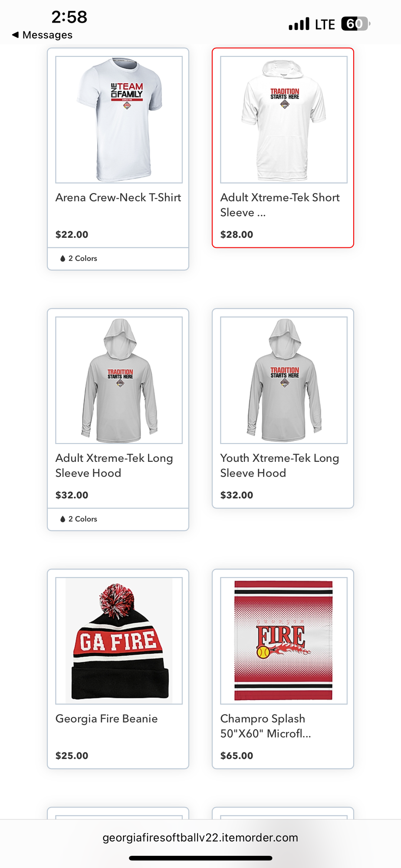Select the Champro Splash 50"X60" Microfl... title
This screenshot has height=868, width=401.
click(266, 726)
